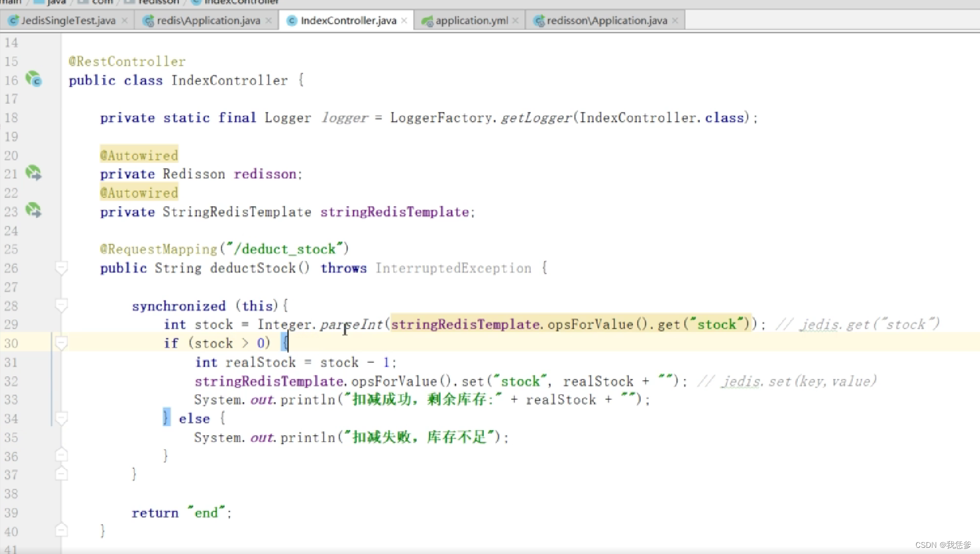Viewport: 980px width, 554px height.
Task: Collapse the if block fold on line 30
Action: tap(62, 343)
